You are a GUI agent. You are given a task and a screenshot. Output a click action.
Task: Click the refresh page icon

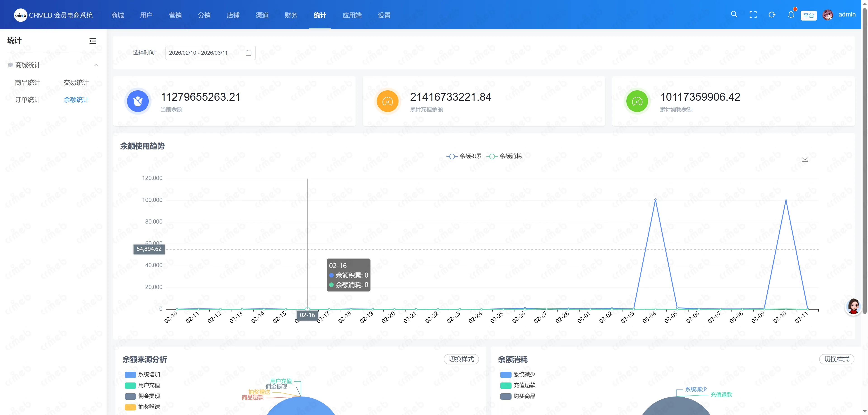point(772,15)
